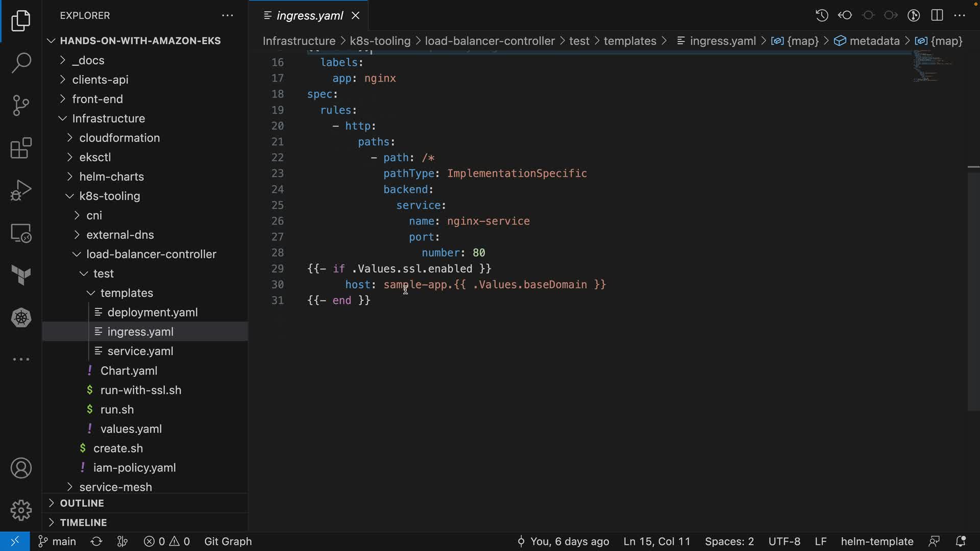Click the editor vertical scrollbar
980x551 pixels.
click(x=973, y=291)
